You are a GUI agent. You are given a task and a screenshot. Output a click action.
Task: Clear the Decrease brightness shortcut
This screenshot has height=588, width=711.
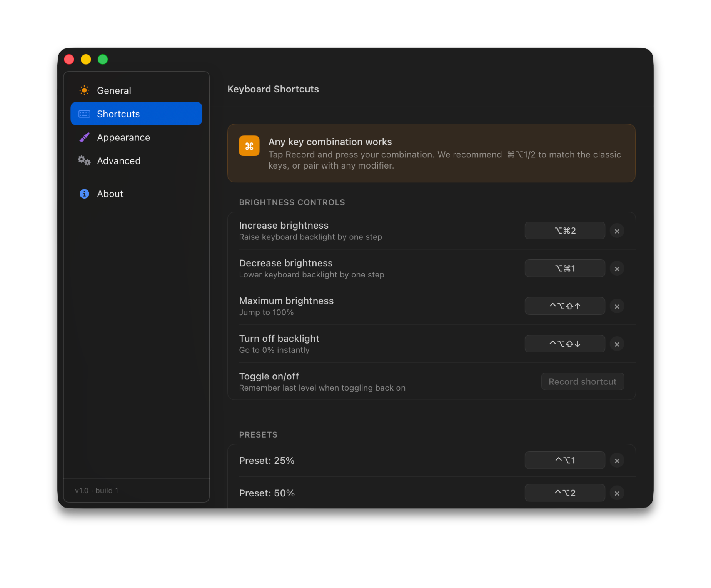pos(617,269)
